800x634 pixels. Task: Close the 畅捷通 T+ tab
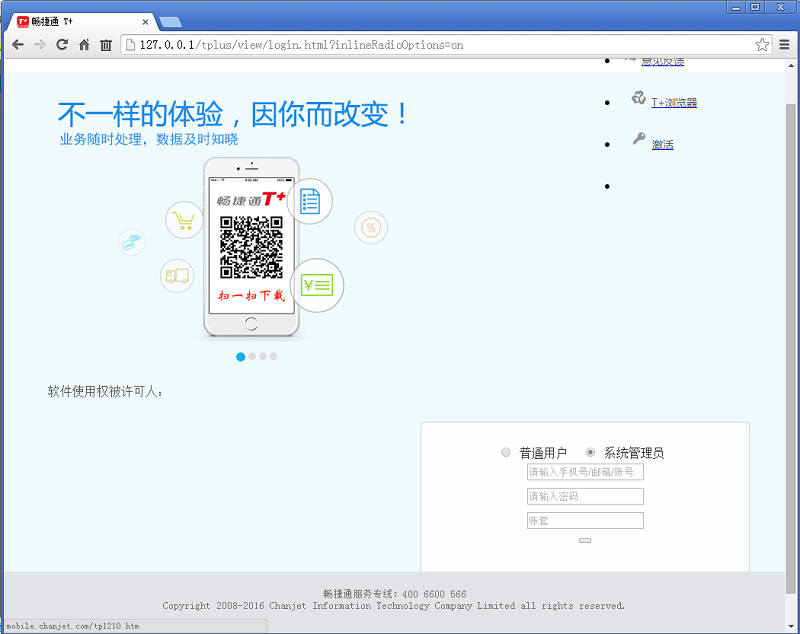tap(145, 22)
